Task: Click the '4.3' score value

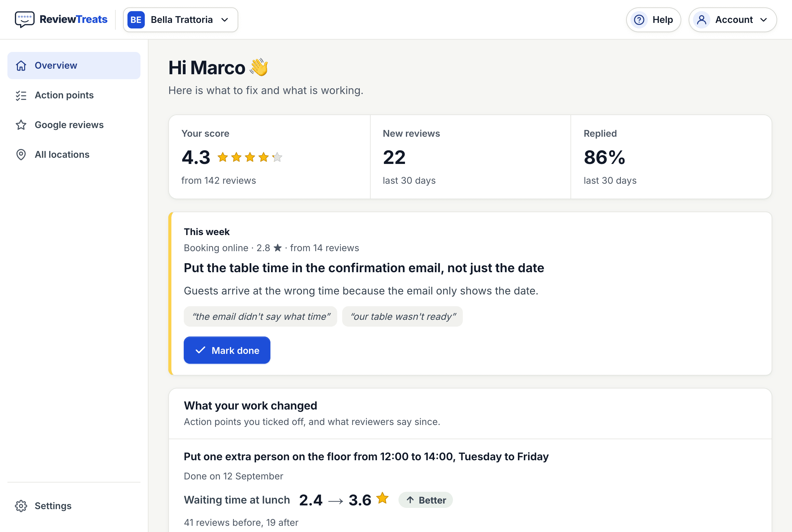Action: (x=196, y=157)
